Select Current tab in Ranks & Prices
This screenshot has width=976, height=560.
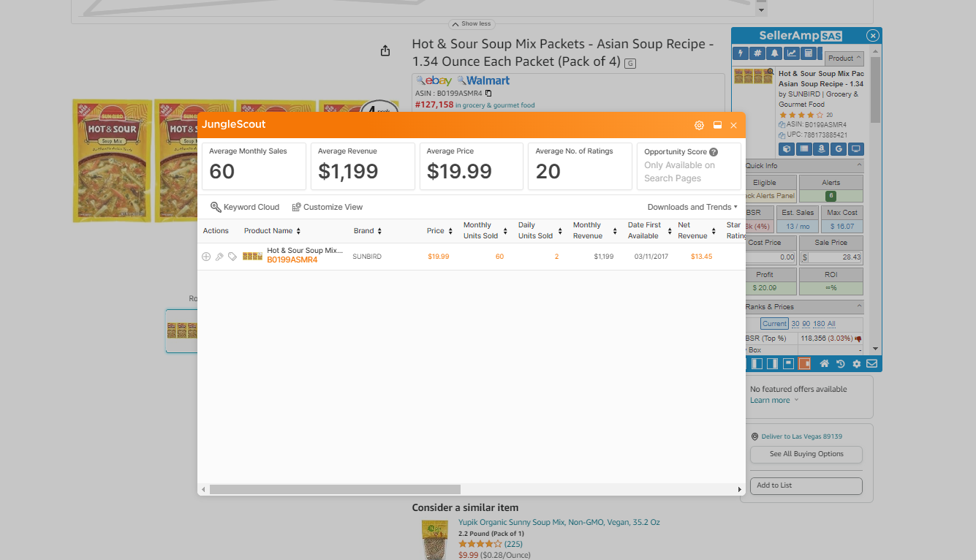pos(774,324)
